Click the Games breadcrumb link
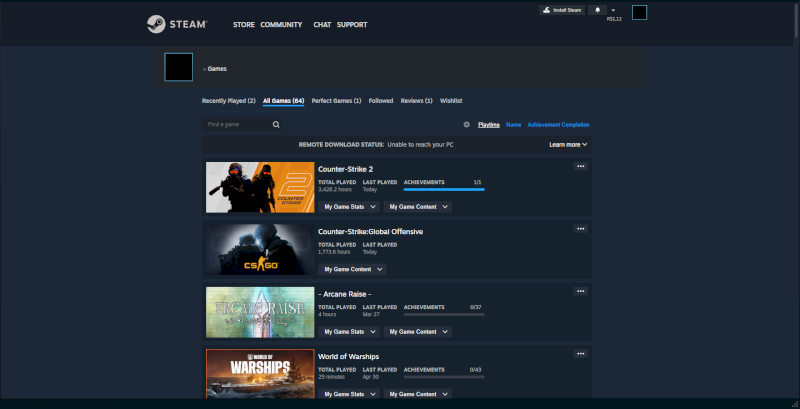800x409 pixels. [x=217, y=69]
